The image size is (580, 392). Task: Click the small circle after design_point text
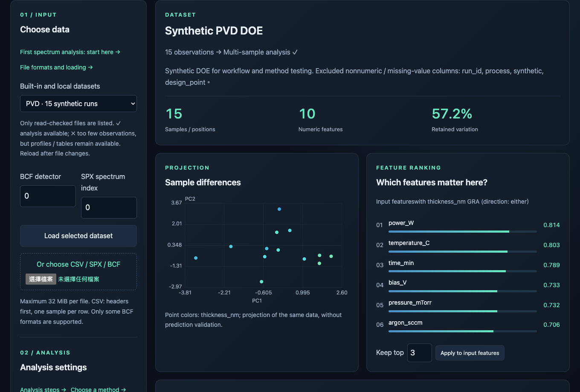[209, 83]
